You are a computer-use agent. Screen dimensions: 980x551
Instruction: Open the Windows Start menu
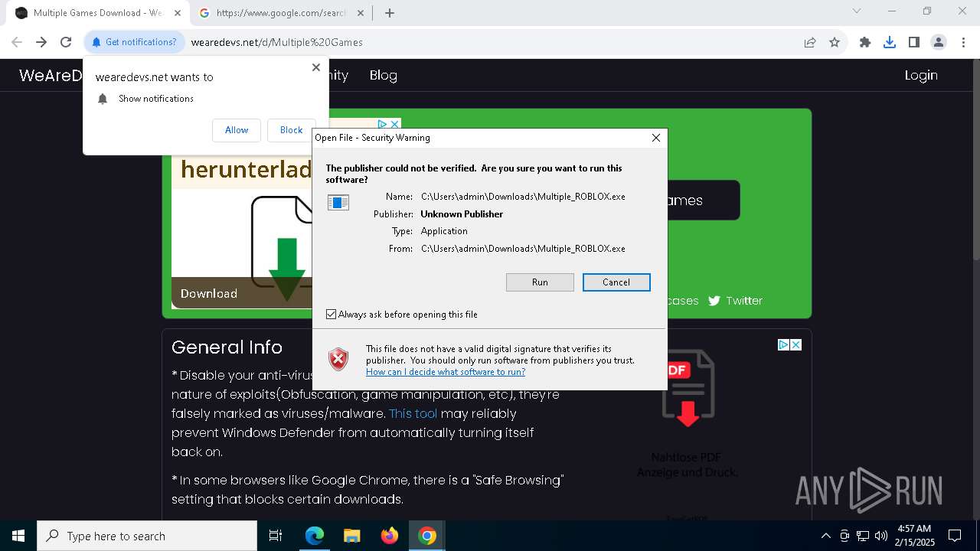point(18,536)
